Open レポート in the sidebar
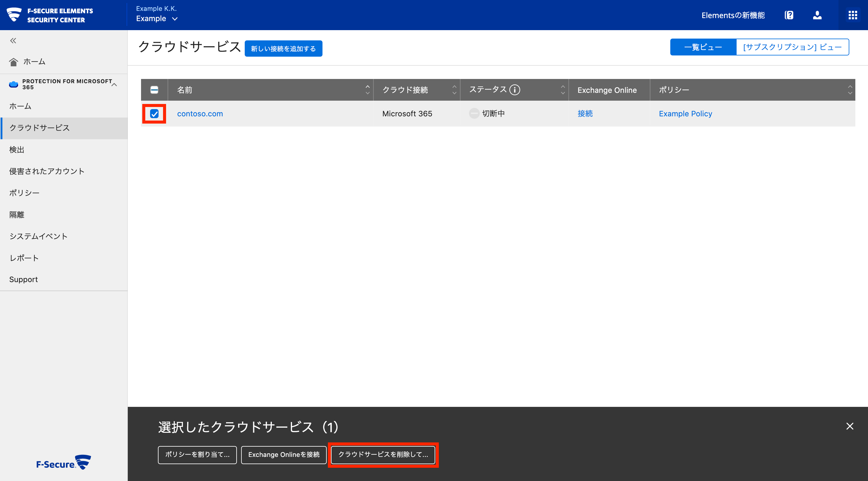Image resolution: width=868 pixels, height=481 pixels. [64, 258]
